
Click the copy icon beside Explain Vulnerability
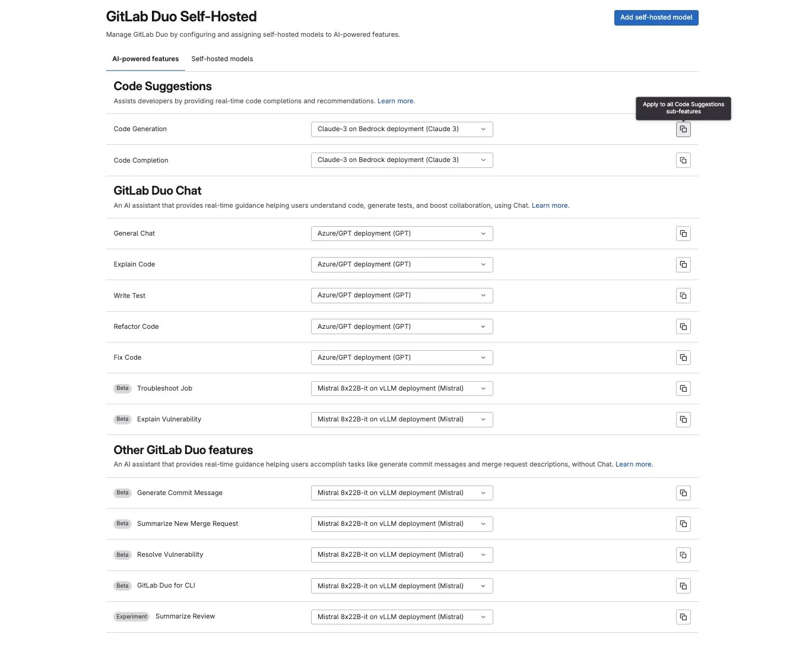[683, 419]
